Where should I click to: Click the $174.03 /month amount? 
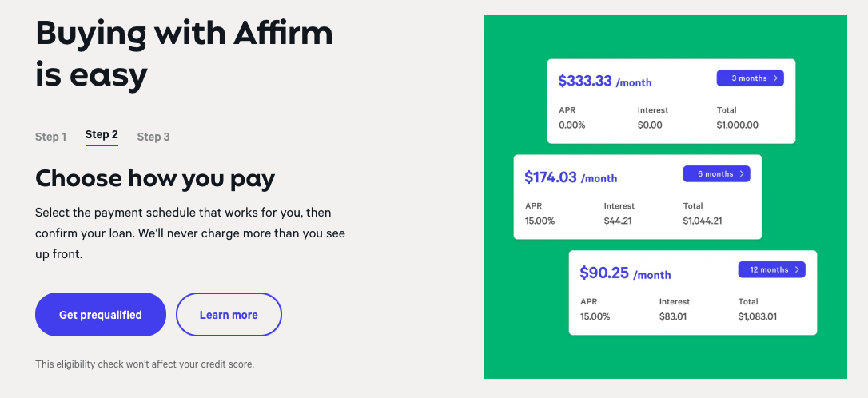click(571, 177)
